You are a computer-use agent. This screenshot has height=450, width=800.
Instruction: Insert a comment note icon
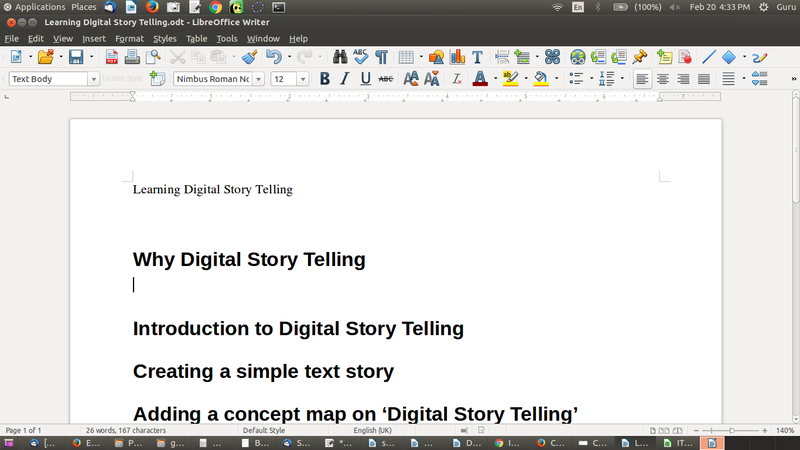(664, 57)
